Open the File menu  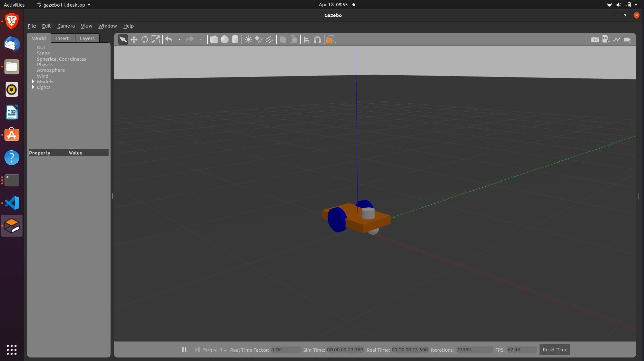32,26
